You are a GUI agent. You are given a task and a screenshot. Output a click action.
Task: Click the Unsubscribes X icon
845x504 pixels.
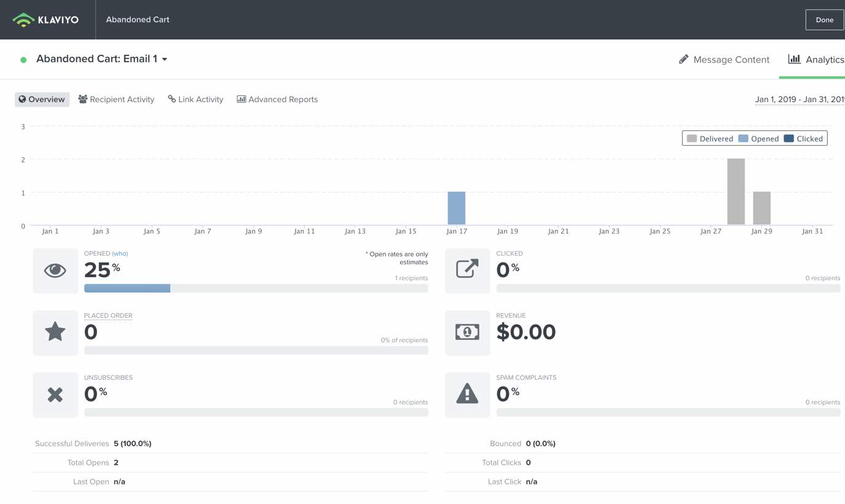click(55, 395)
